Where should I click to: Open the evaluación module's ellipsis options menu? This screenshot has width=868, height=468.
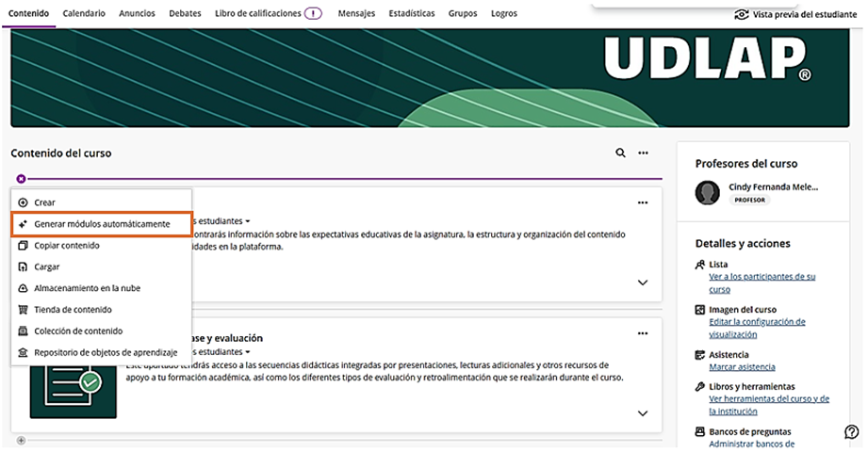(x=643, y=333)
